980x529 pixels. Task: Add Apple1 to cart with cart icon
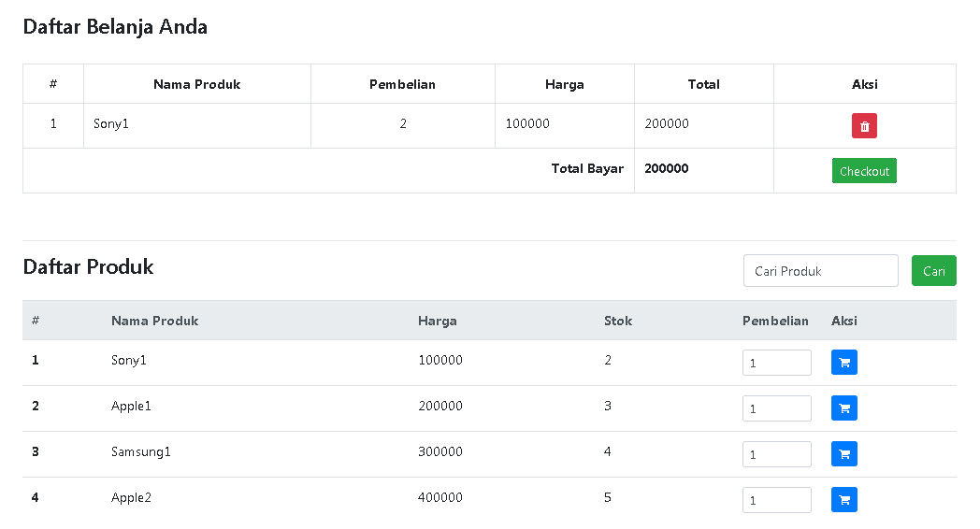[843, 408]
